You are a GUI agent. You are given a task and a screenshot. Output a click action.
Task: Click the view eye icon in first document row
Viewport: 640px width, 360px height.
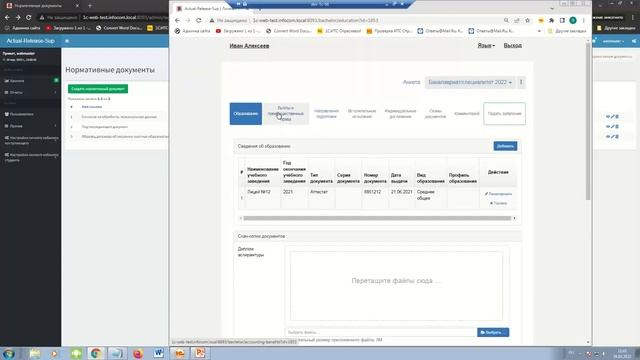click(x=608, y=117)
